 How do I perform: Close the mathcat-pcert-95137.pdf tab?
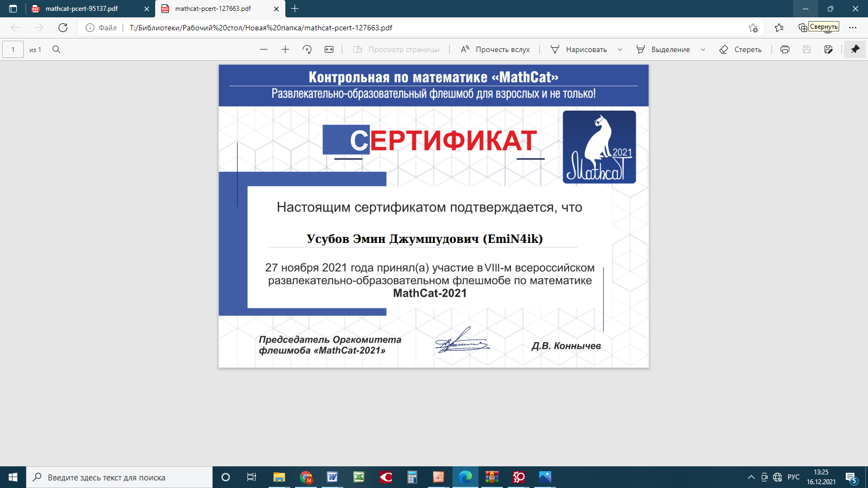coord(146,9)
